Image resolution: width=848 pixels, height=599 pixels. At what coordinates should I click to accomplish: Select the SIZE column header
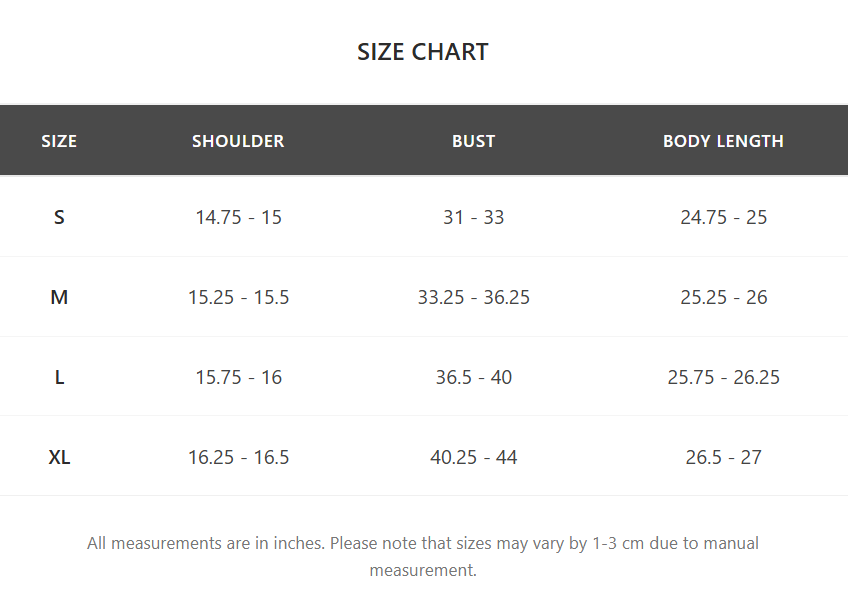[x=59, y=141]
